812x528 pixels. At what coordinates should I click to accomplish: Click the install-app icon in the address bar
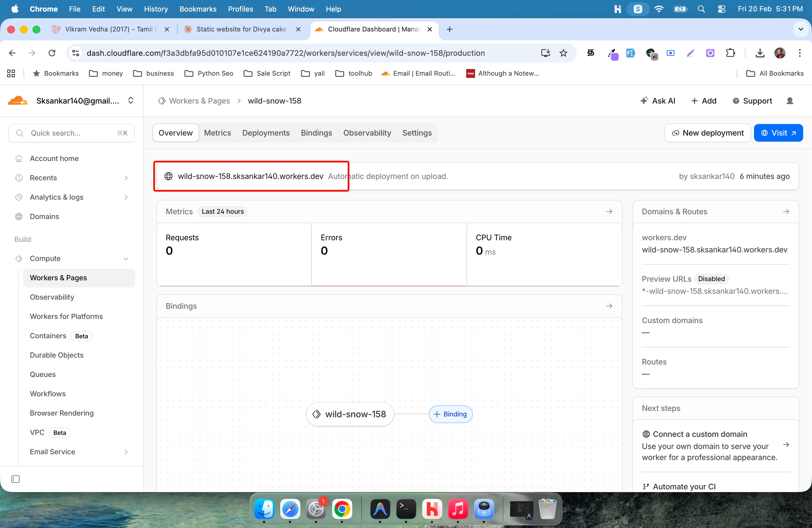[545, 53]
